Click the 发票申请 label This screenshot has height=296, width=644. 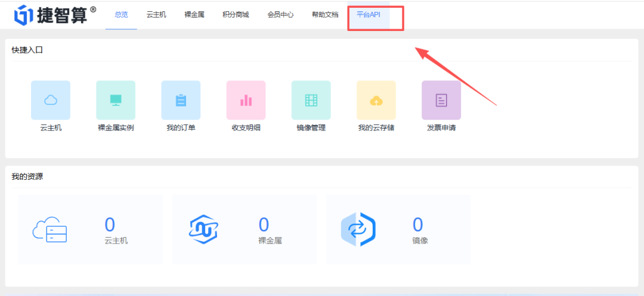click(441, 128)
